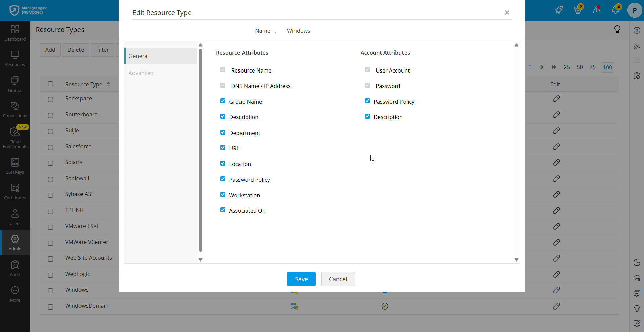Uncheck the Department resource attribute
This screenshot has height=332, width=644.
(223, 132)
